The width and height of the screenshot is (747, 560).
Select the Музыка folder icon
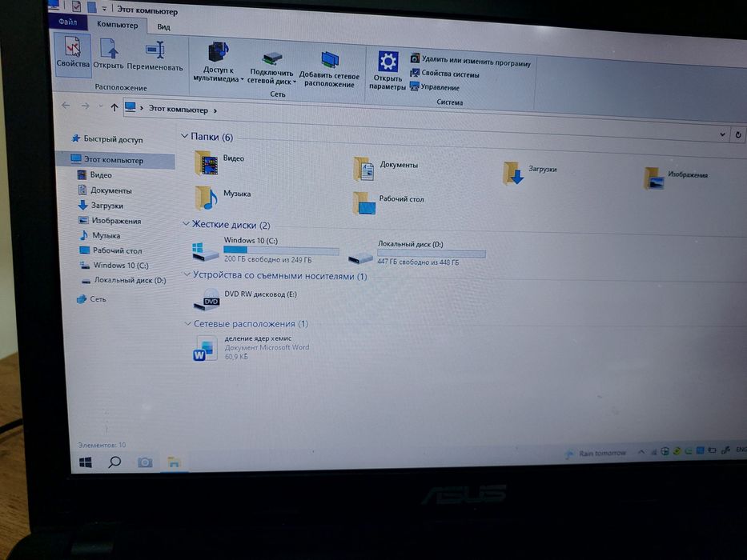207,198
